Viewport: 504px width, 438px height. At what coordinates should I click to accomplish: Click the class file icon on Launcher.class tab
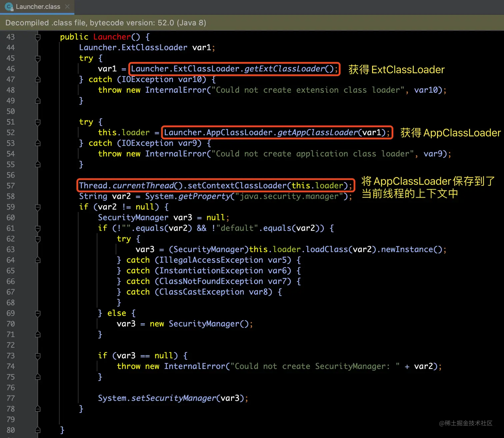(x=9, y=7)
